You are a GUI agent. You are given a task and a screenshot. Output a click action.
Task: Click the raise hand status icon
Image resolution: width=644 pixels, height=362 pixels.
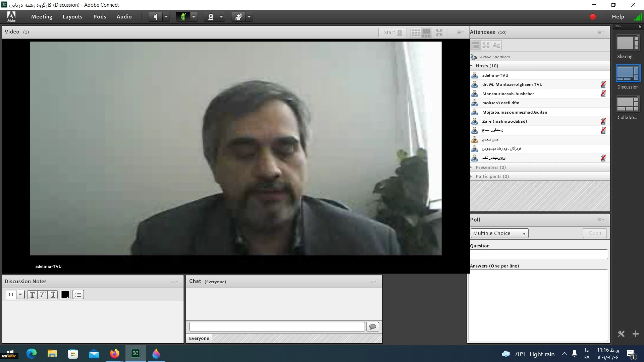click(x=238, y=17)
